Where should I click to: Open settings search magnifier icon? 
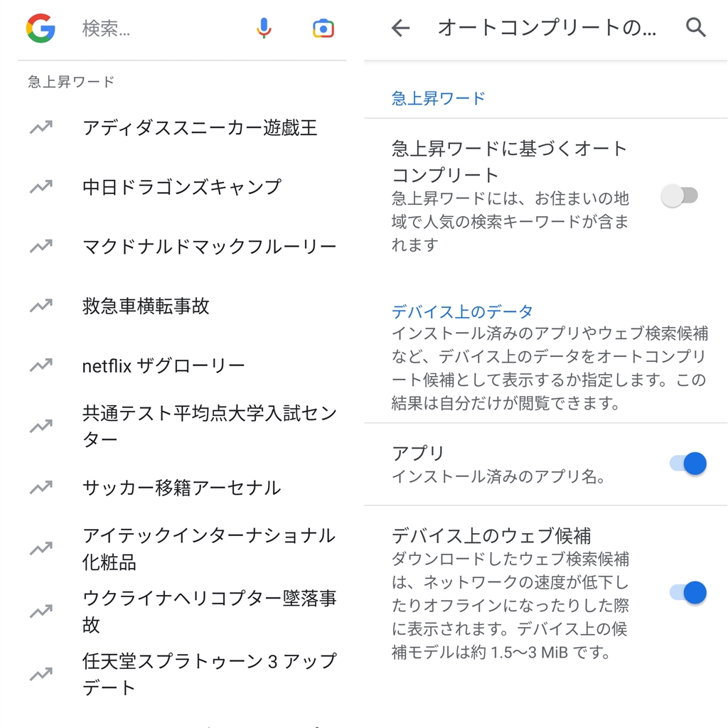point(696,28)
